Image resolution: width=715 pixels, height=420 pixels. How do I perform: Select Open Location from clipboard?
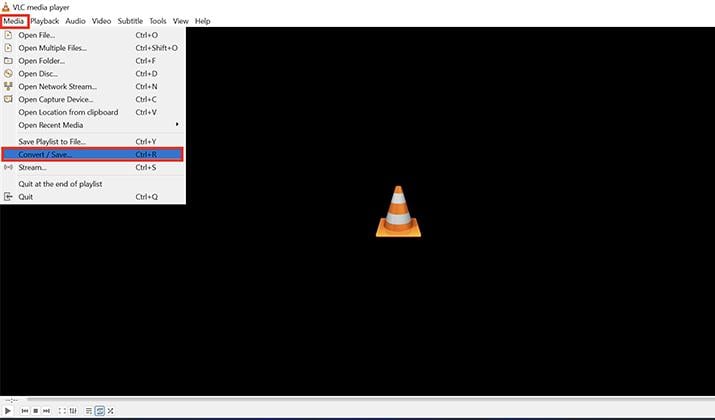tap(93, 112)
